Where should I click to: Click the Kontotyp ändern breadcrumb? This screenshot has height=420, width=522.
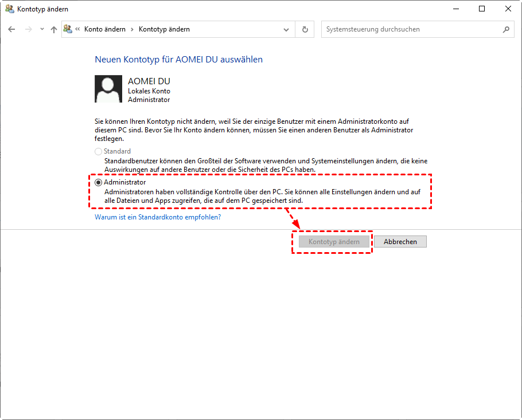(x=164, y=29)
